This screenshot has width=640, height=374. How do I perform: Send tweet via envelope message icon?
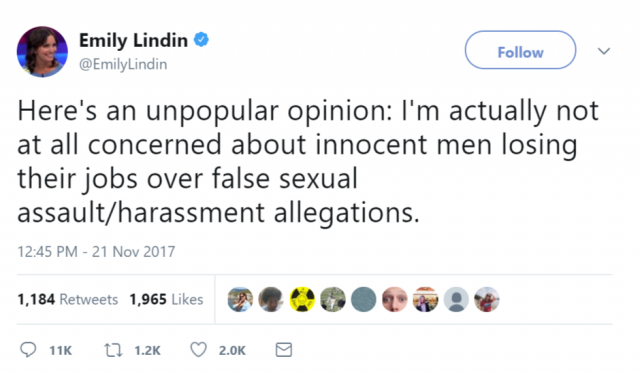[284, 350]
